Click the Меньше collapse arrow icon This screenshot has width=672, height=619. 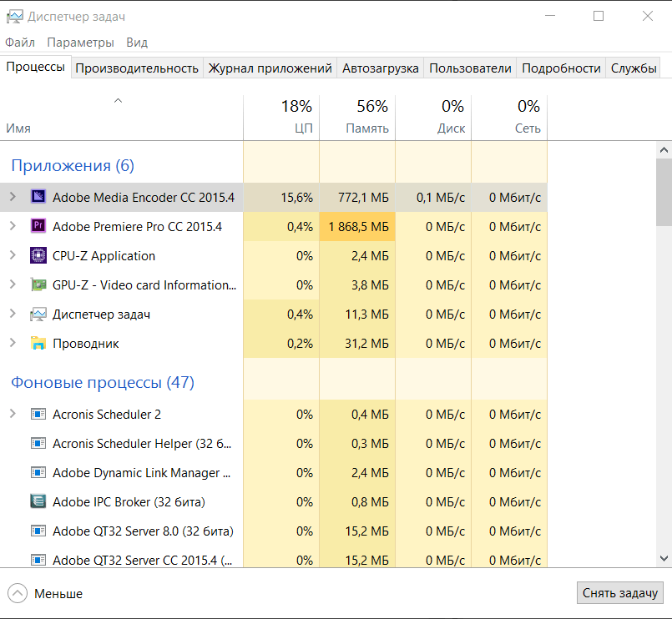pyautogui.click(x=18, y=593)
